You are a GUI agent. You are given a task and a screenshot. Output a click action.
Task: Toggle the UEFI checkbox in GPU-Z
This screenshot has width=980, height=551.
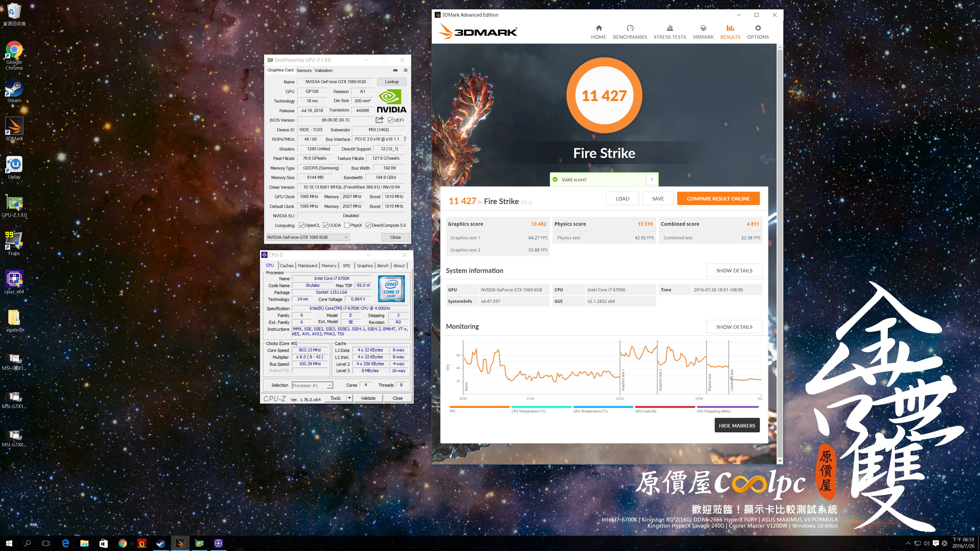[x=390, y=120]
